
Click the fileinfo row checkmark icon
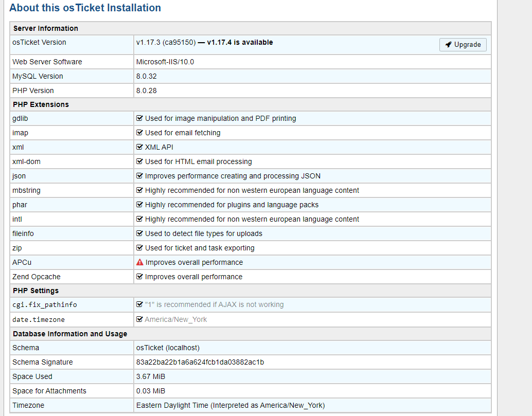coord(139,233)
